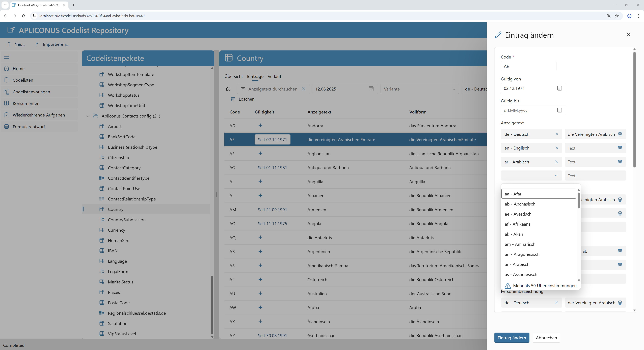The image size is (644, 350).
Task: Open Codelistenvorlagen in sidebar
Action: click(x=40, y=92)
